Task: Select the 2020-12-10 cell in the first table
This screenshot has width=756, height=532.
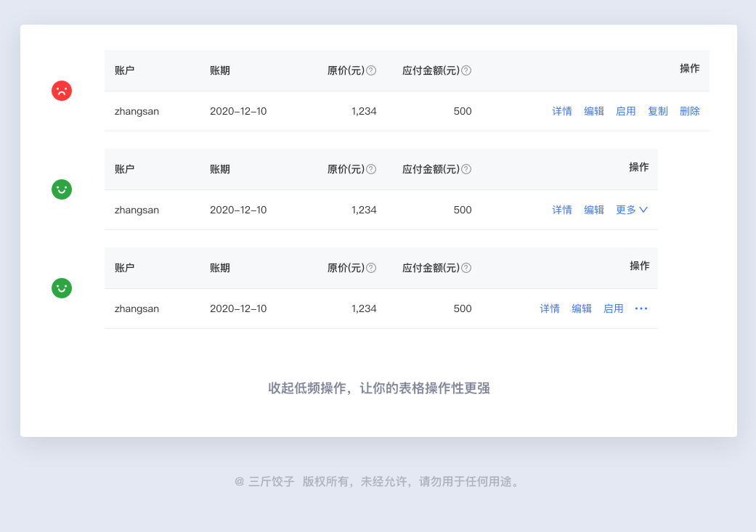Action: click(238, 111)
